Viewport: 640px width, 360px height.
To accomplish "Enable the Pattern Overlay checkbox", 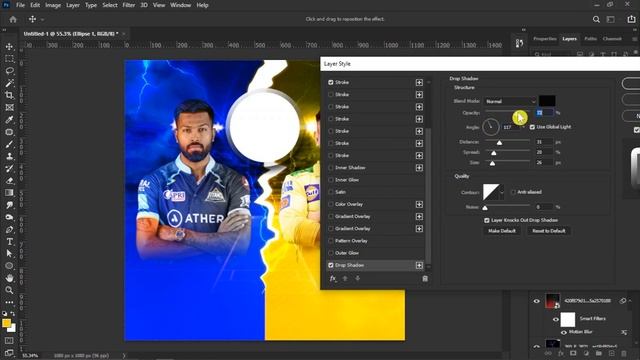I will pyautogui.click(x=331, y=241).
